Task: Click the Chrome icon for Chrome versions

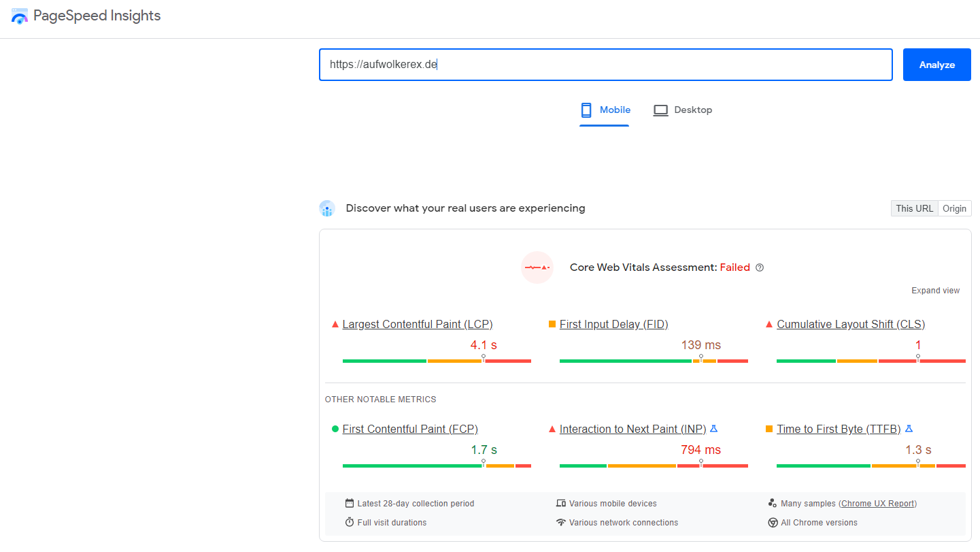Action: click(773, 523)
